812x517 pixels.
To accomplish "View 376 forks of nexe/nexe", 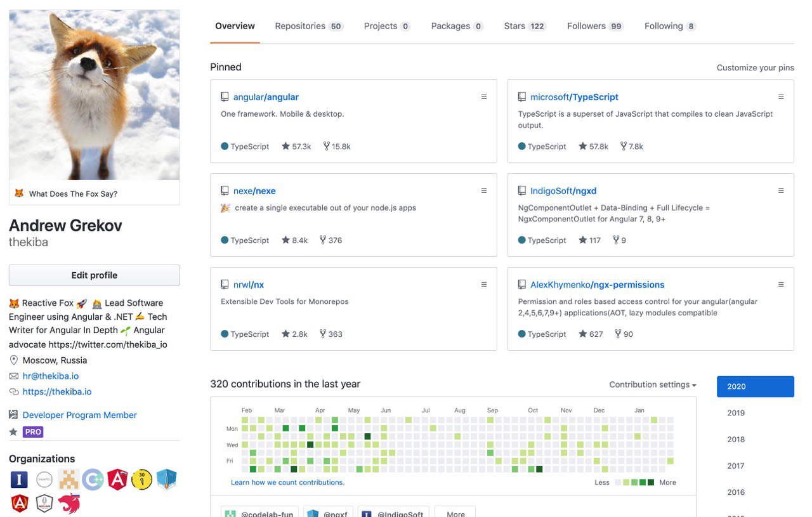I will tap(331, 240).
